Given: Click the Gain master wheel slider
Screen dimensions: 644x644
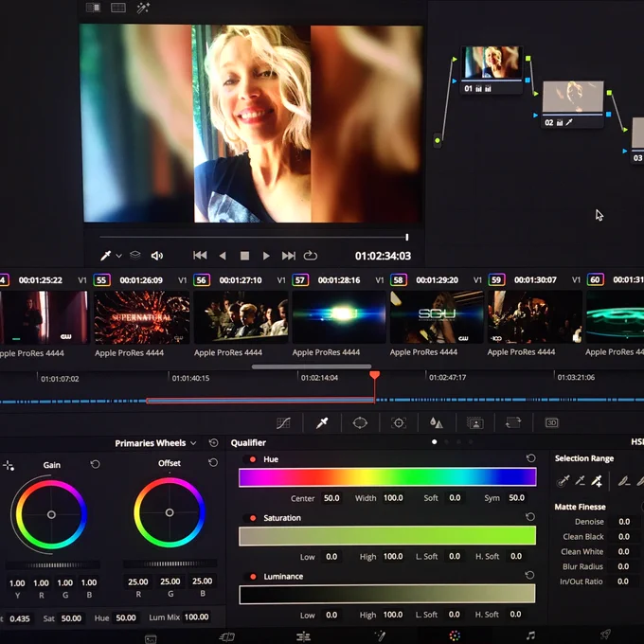Looking at the screenshot, I should point(53,565).
